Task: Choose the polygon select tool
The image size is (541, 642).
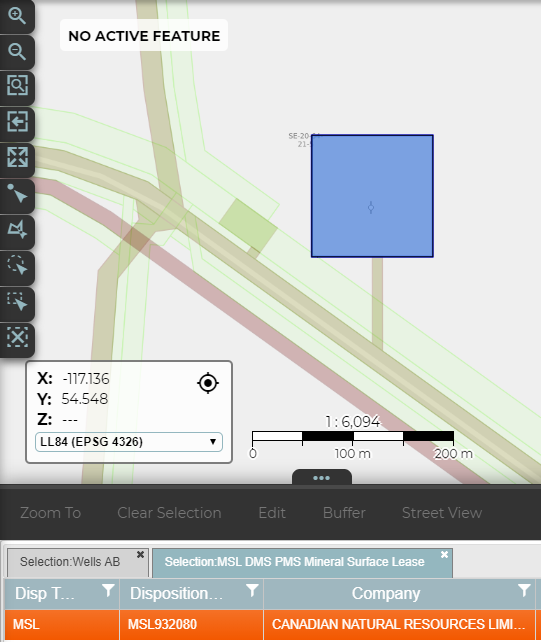Action: [x=17, y=231]
